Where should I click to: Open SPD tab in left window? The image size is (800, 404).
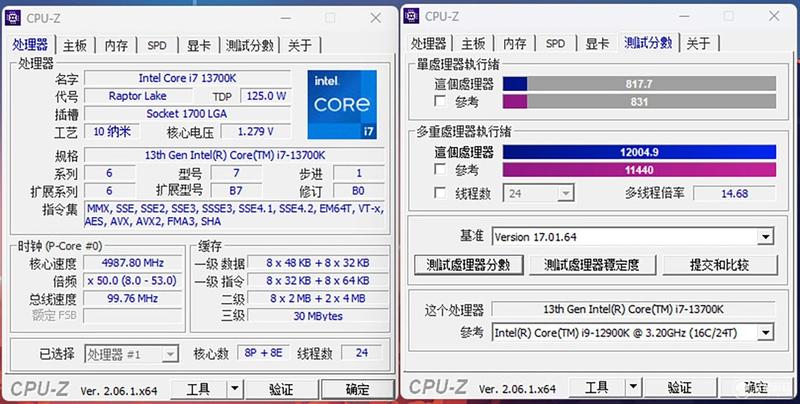157,45
